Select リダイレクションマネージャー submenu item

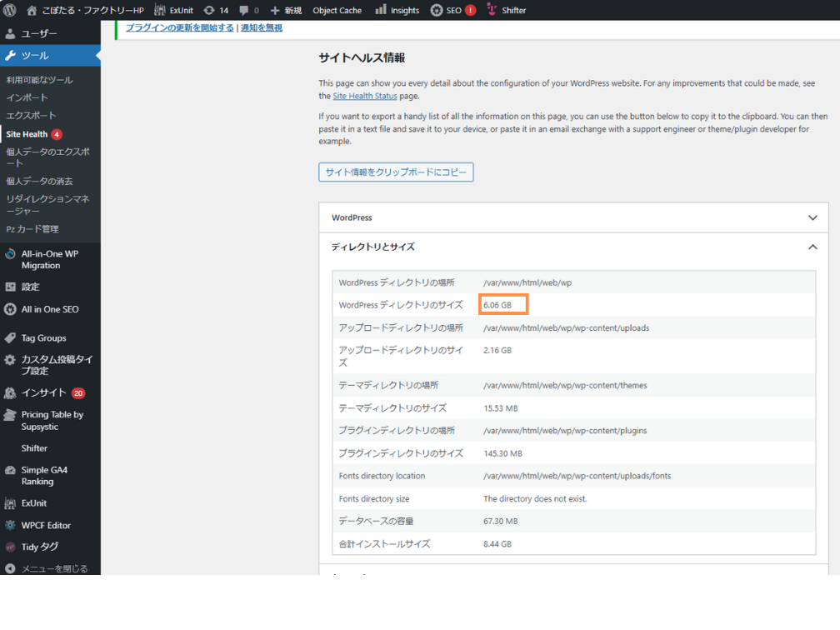(47, 205)
